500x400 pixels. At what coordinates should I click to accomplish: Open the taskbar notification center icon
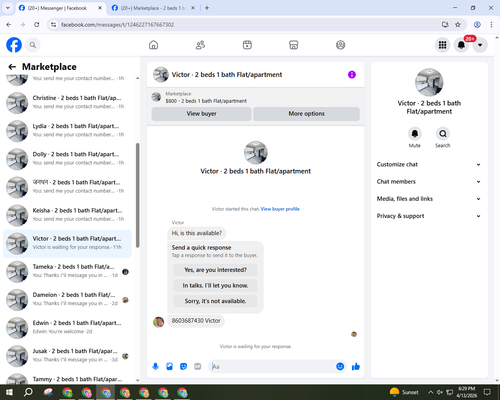487,392
